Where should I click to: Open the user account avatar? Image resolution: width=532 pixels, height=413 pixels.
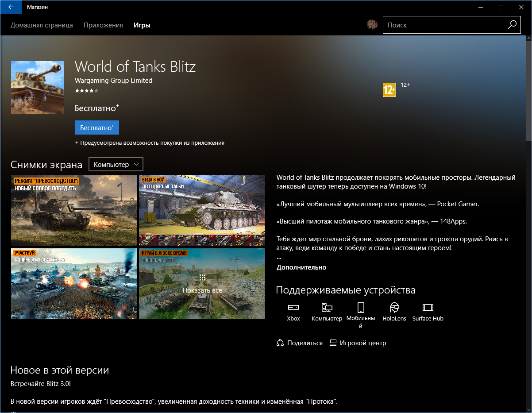(x=372, y=25)
